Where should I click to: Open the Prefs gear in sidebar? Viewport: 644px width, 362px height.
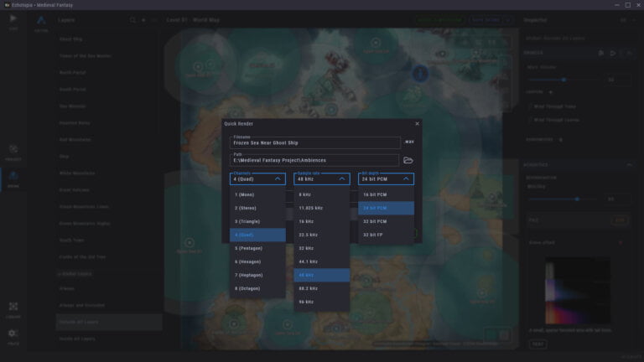click(x=13, y=337)
